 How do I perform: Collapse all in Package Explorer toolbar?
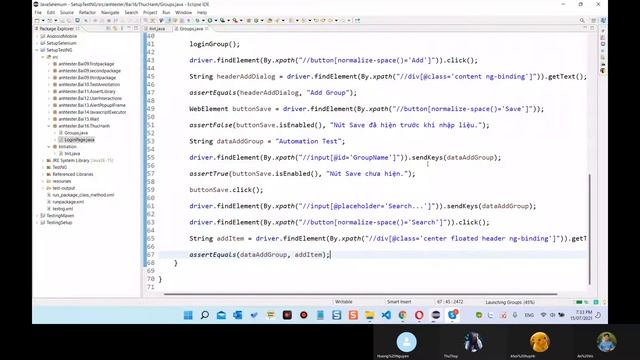[108, 29]
